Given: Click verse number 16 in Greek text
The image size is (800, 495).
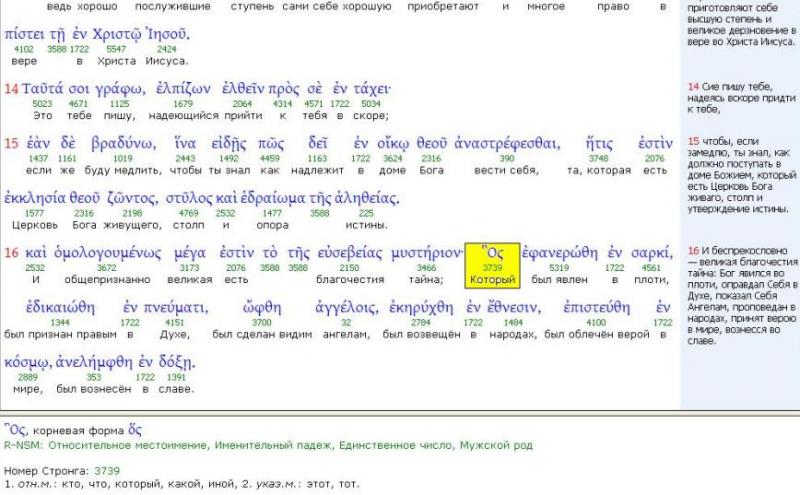Looking at the screenshot, I should [11, 253].
